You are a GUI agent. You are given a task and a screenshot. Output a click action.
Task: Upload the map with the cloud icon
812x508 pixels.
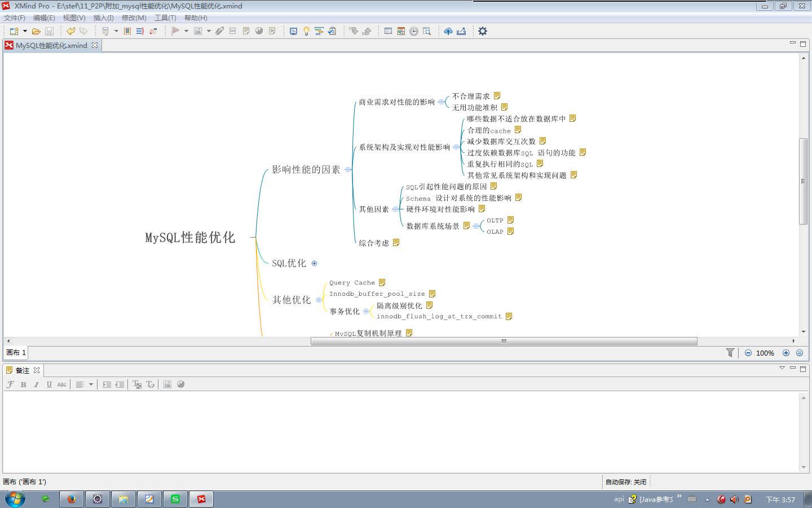[x=448, y=31]
